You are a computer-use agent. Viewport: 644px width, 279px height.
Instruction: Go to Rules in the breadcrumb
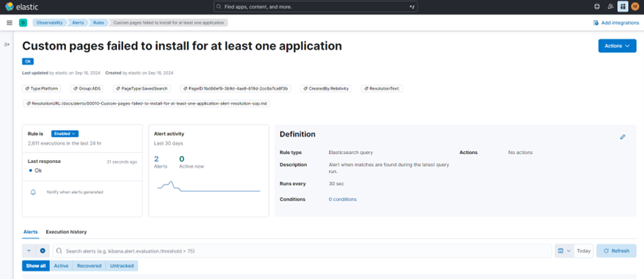99,23
